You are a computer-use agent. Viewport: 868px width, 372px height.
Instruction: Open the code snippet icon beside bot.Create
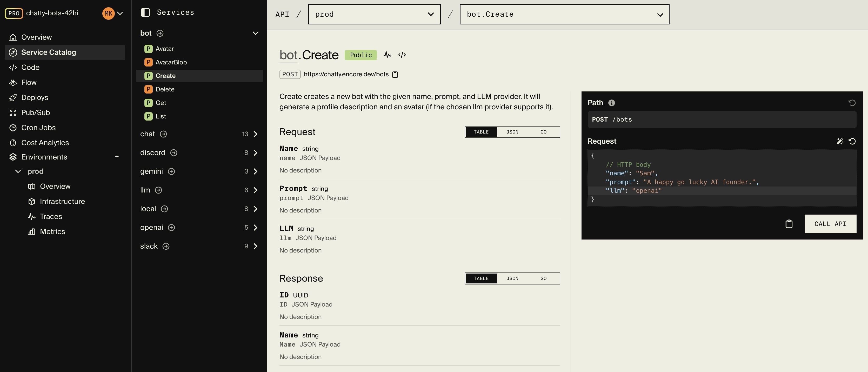coord(402,55)
